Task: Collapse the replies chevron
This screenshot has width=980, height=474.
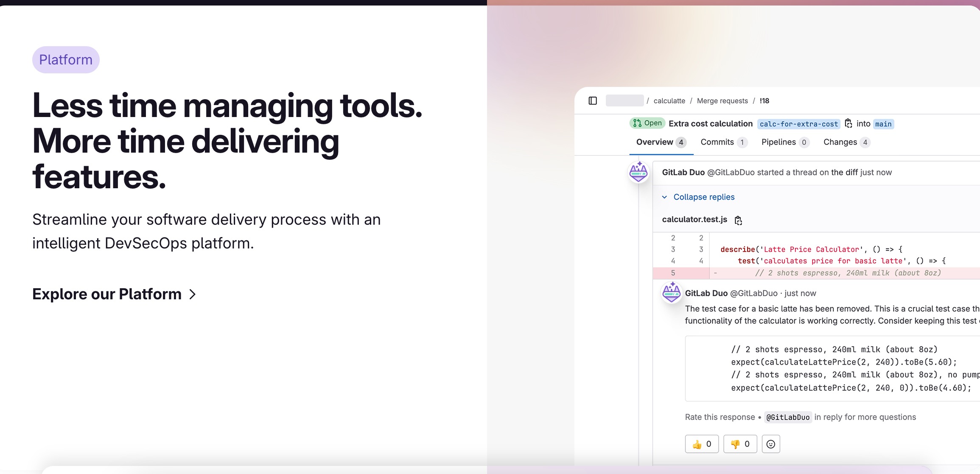Action: pyautogui.click(x=664, y=197)
